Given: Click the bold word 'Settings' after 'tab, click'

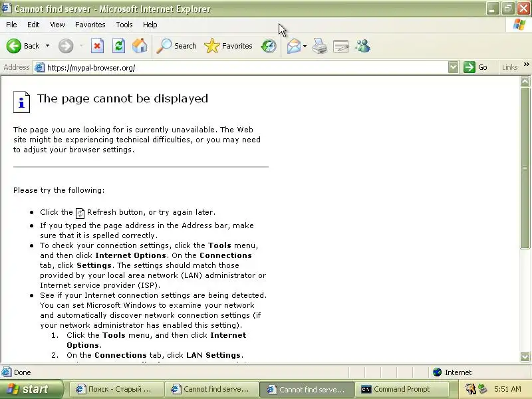Looking at the screenshot, I should (94, 265).
